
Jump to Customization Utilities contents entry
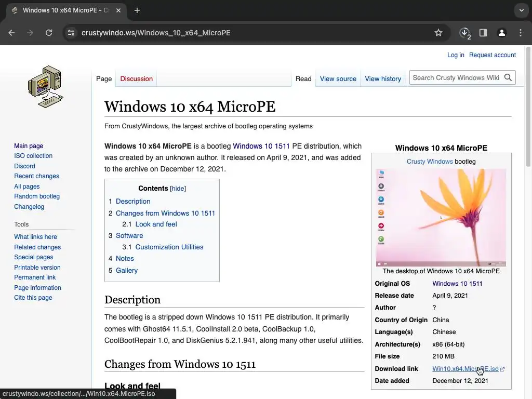[169, 247]
